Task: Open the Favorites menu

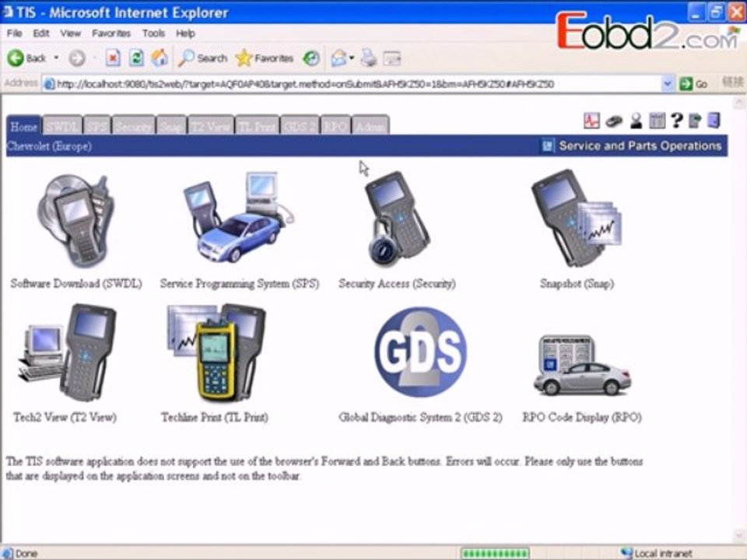Action: [111, 33]
